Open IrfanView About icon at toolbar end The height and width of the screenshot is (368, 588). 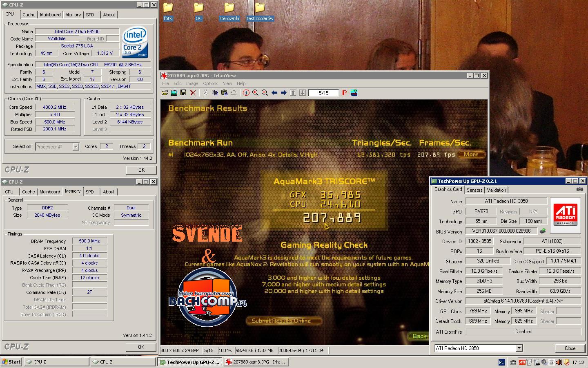click(x=354, y=93)
